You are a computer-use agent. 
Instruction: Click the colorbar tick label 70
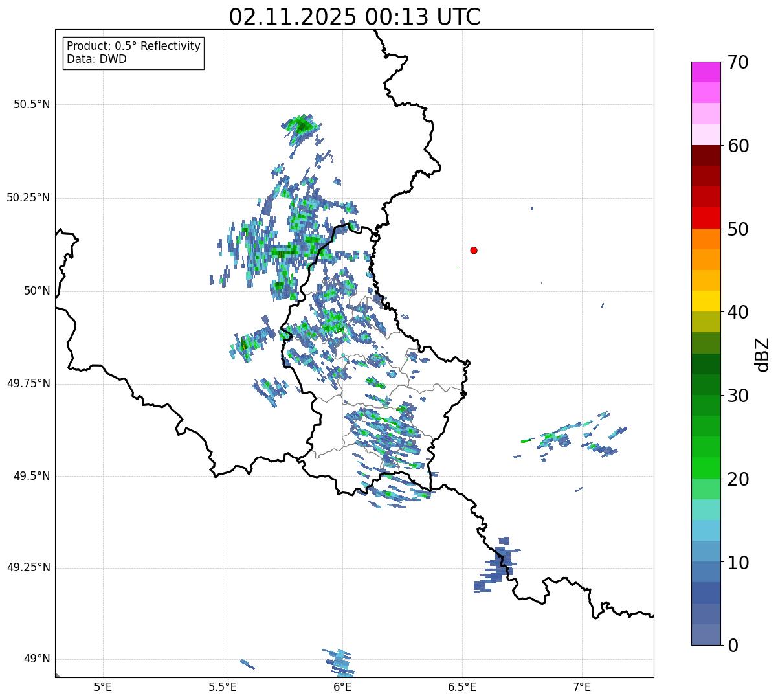pyautogui.click(x=738, y=62)
